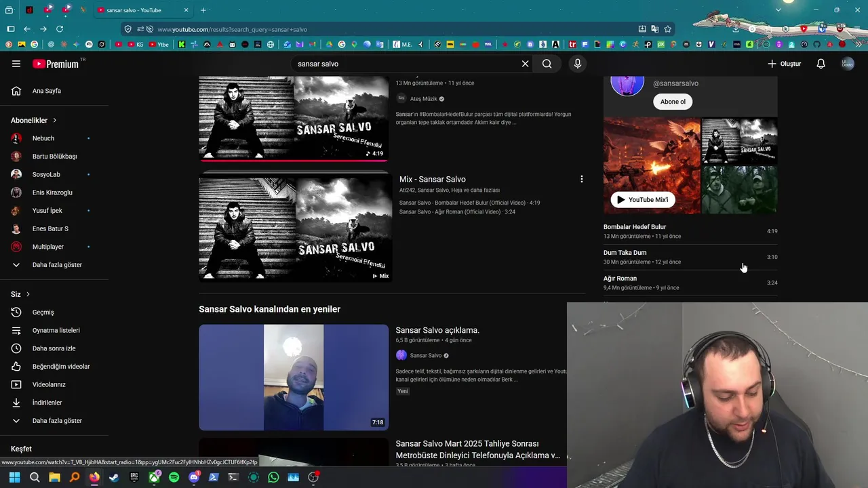Open the Abonelikler section chevron

(x=55, y=120)
